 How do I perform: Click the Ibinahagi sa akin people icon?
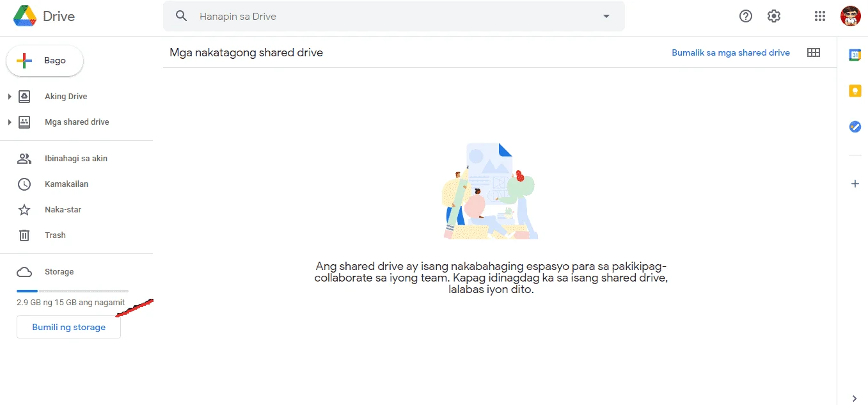(x=24, y=159)
